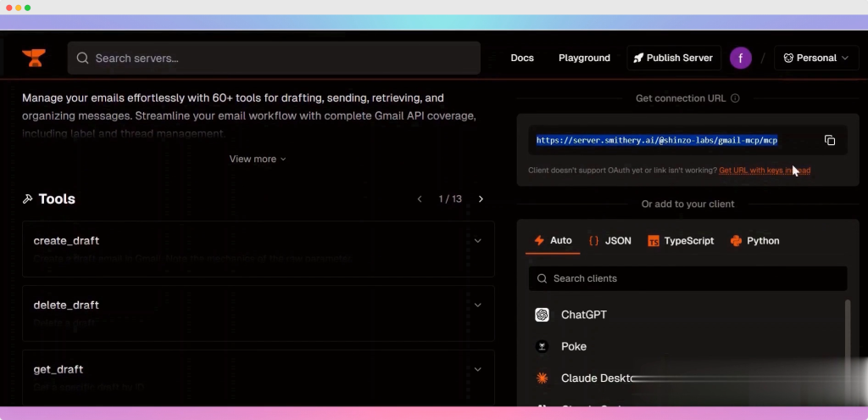Select the ChatGPT client icon
868x420 pixels.
click(542, 315)
